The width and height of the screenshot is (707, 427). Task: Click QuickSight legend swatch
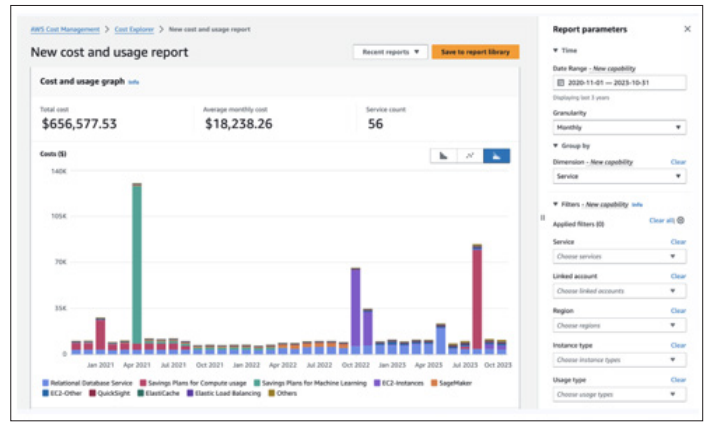92,393
